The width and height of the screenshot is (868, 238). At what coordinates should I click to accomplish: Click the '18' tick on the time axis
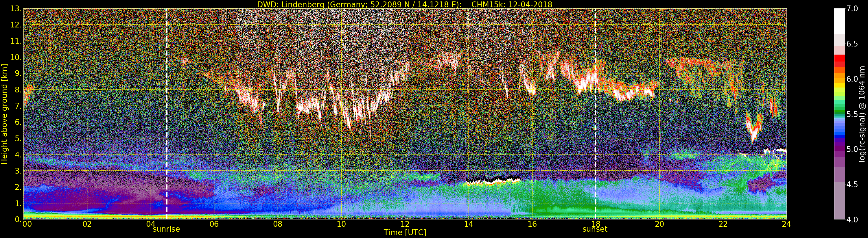596,224
